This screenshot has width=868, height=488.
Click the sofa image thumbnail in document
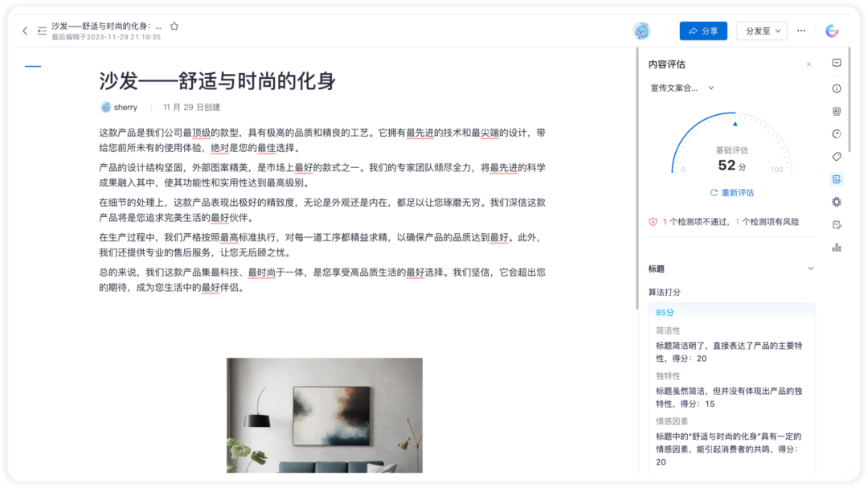point(325,416)
